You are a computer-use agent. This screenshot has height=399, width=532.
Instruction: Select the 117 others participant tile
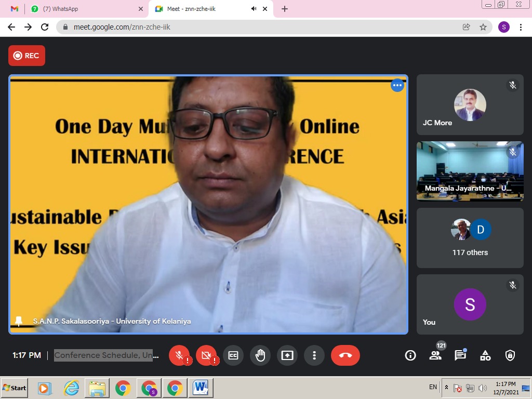tap(470, 238)
